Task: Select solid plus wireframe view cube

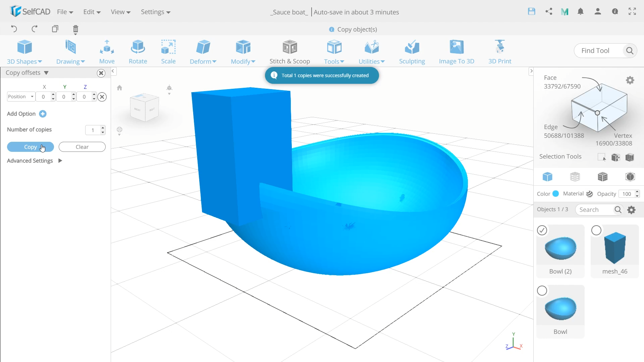Action: [602, 177]
